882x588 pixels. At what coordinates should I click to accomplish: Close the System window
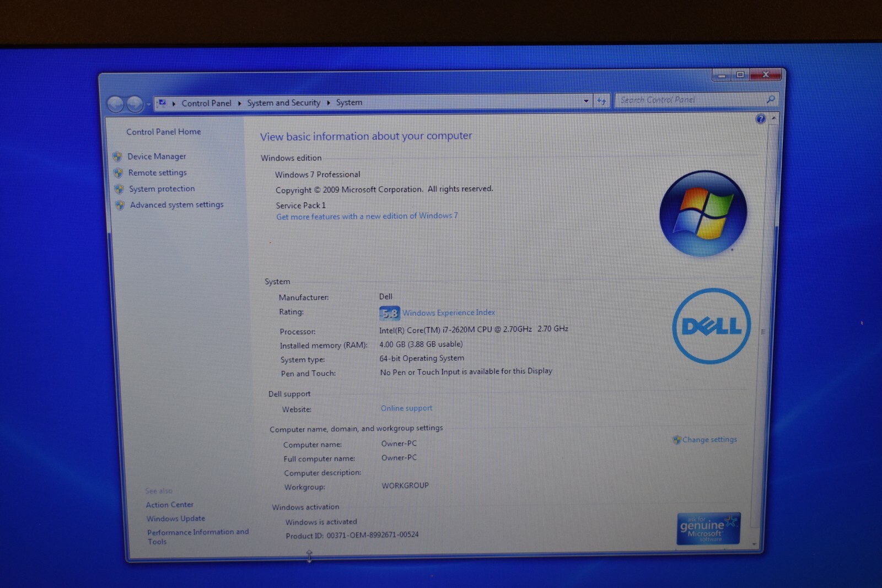click(x=766, y=74)
